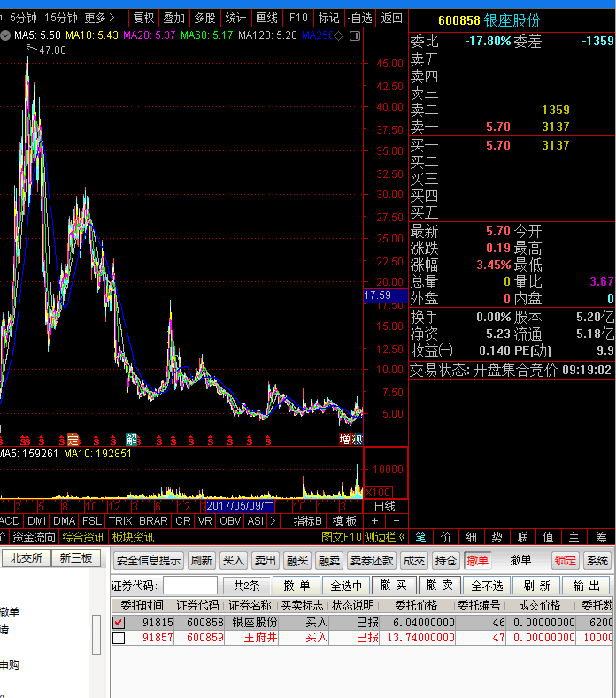Image resolution: width=616 pixels, height=698 pixels.
Task: Open the F10 company info
Action: (x=298, y=19)
